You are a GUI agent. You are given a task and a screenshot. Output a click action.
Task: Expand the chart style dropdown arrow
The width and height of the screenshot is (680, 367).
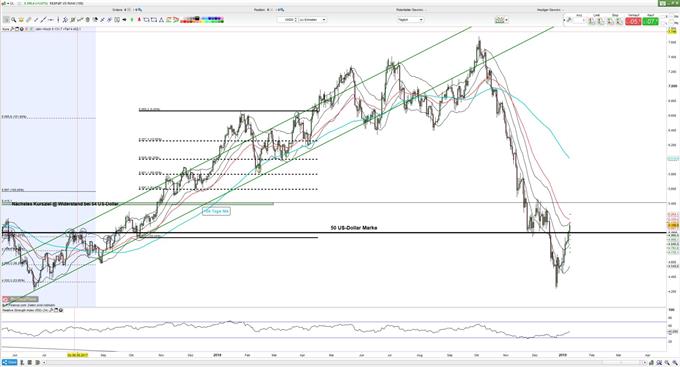[507, 20]
